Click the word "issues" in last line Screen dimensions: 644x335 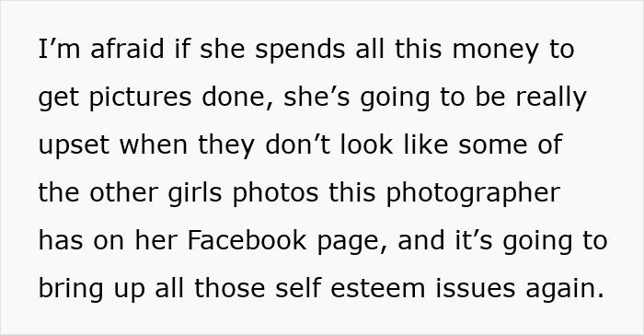[476, 288]
